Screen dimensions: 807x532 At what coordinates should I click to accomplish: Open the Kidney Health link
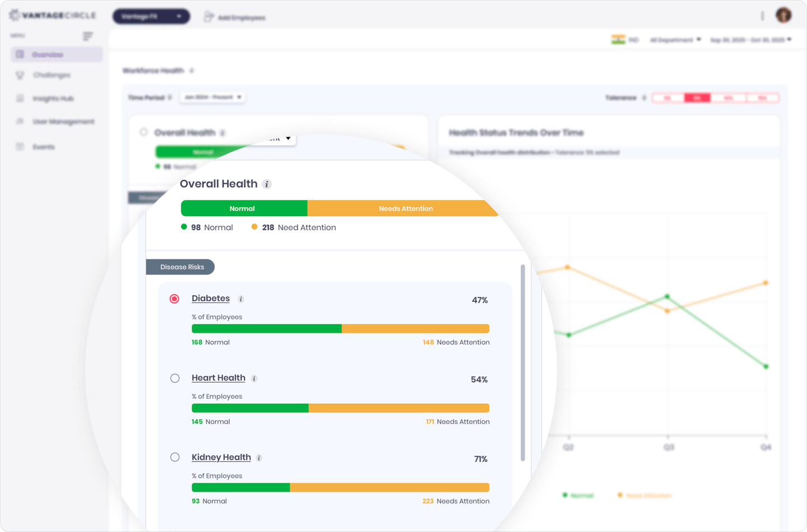pos(221,458)
